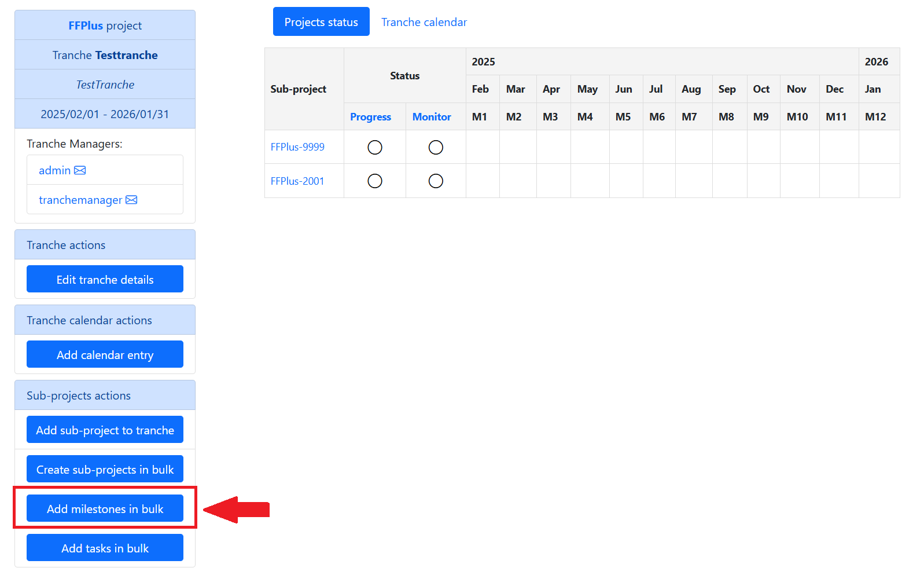Click Edit tranche details button
This screenshot has height=575, width=924.
coord(105,279)
